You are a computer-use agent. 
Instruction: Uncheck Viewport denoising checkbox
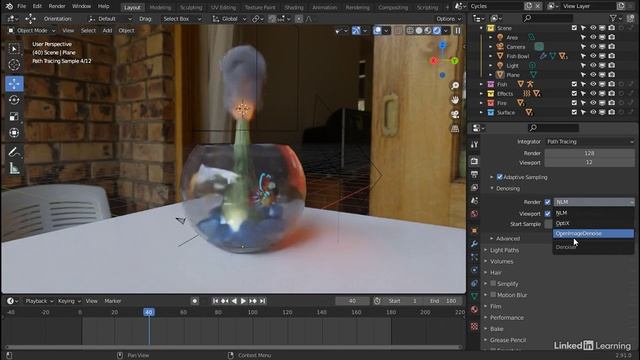(548, 213)
